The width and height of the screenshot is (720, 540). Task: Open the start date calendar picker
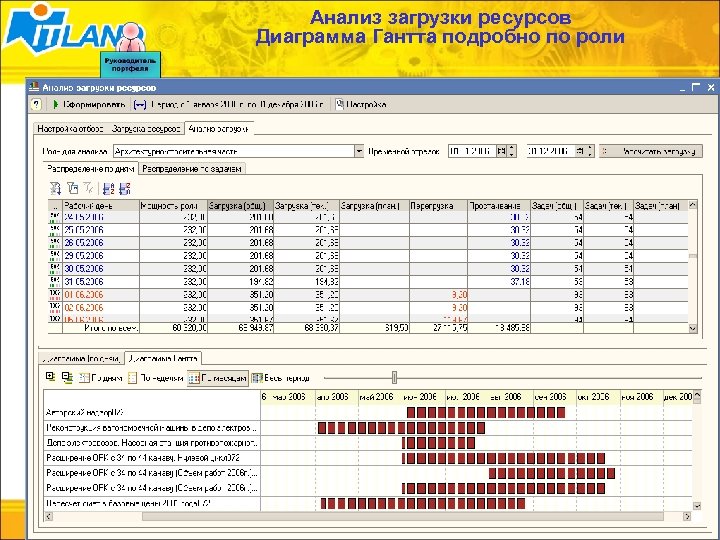pos(501,151)
